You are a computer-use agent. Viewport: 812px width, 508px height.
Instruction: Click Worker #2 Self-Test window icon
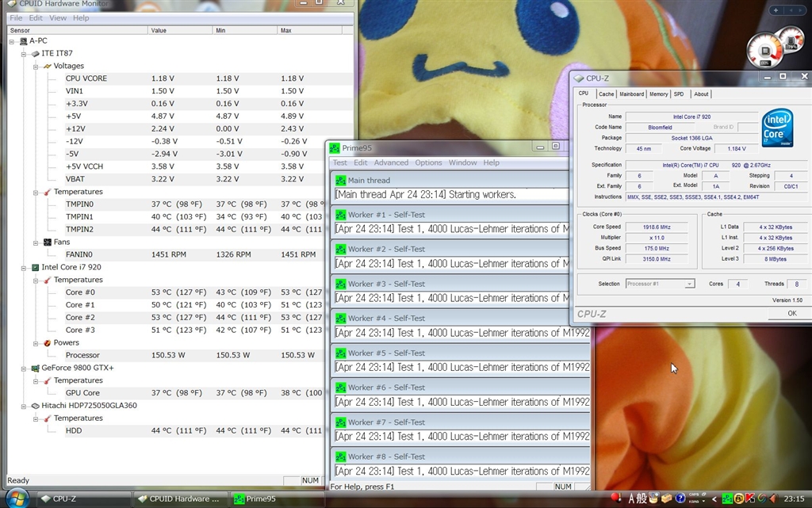340,250
